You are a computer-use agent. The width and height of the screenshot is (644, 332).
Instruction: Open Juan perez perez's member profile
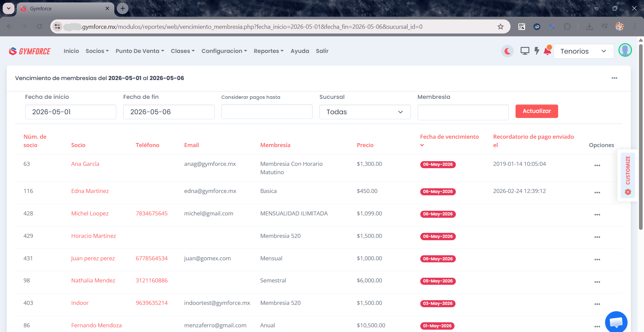coord(93,258)
